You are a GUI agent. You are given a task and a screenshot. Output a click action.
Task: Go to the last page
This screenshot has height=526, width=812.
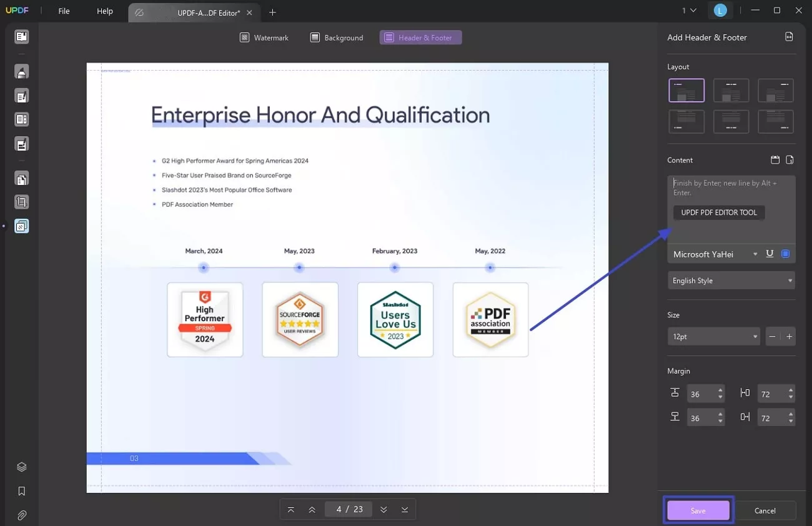[x=405, y=509]
